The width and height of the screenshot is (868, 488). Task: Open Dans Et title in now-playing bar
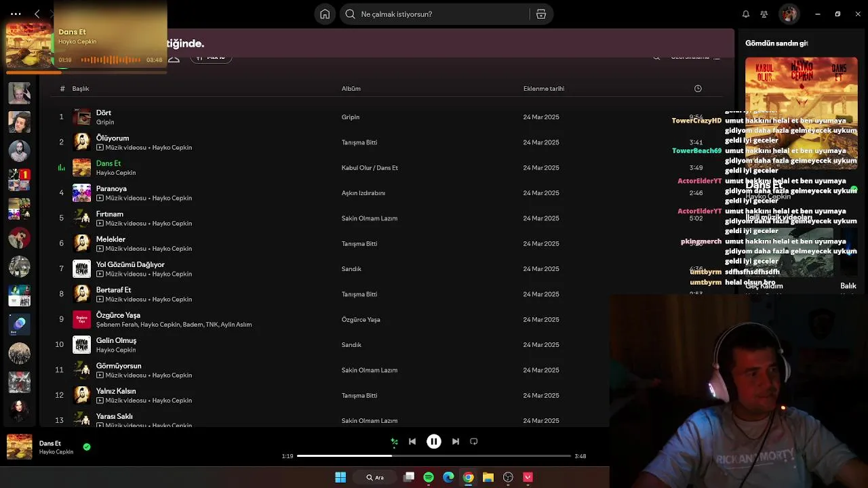pos(50,443)
